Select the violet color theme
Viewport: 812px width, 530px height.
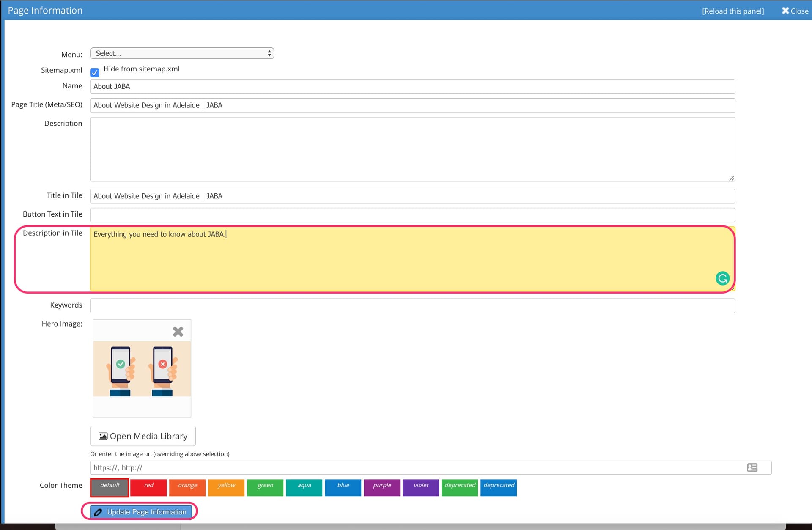(421, 488)
